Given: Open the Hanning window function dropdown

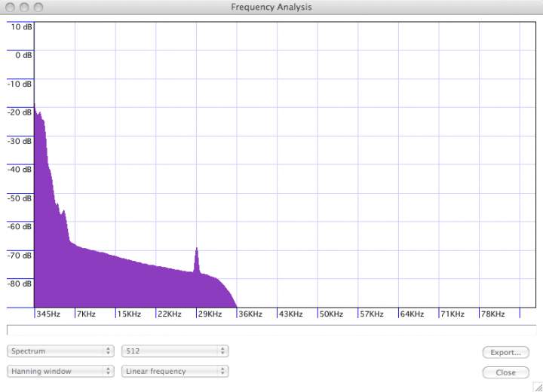Looking at the screenshot, I should click(60, 371).
